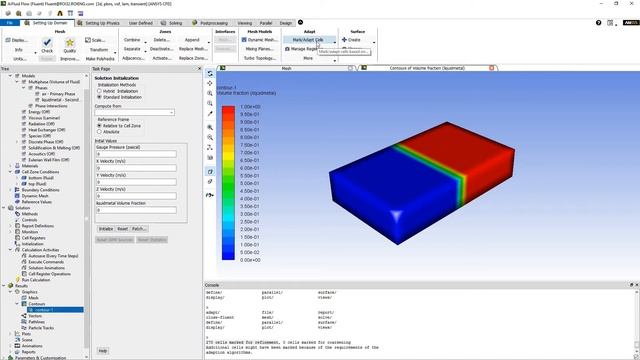Screen dimensions: 640x360
Task: Open the Compute from dropdown
Action: tap(135, 112)
